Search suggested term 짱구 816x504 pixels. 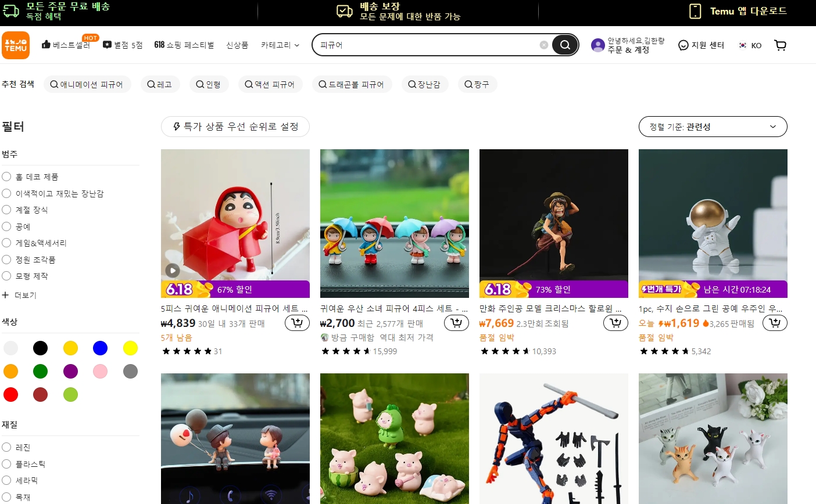477,85
